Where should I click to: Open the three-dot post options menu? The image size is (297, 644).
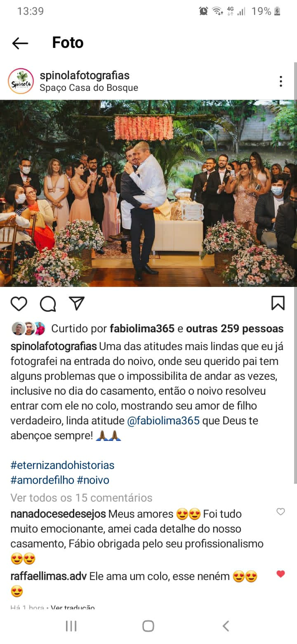pos(280,81)
